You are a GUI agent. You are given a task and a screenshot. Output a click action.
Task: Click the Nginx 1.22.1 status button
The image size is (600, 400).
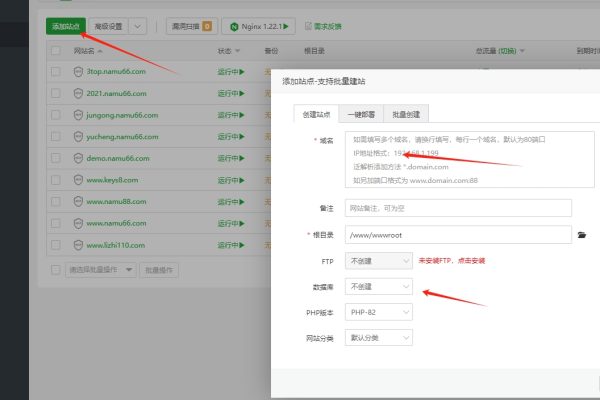(x=259, y=26)
